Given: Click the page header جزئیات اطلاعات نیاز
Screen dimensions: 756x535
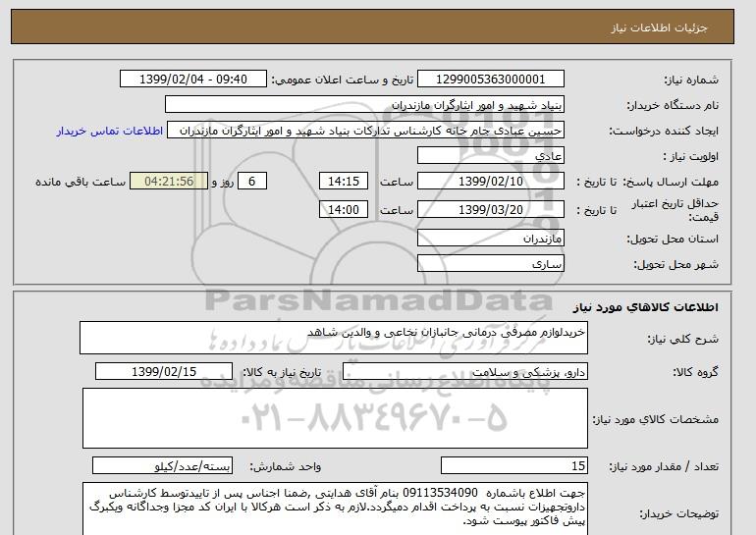Looking at the screenshot, I should 659,27.
